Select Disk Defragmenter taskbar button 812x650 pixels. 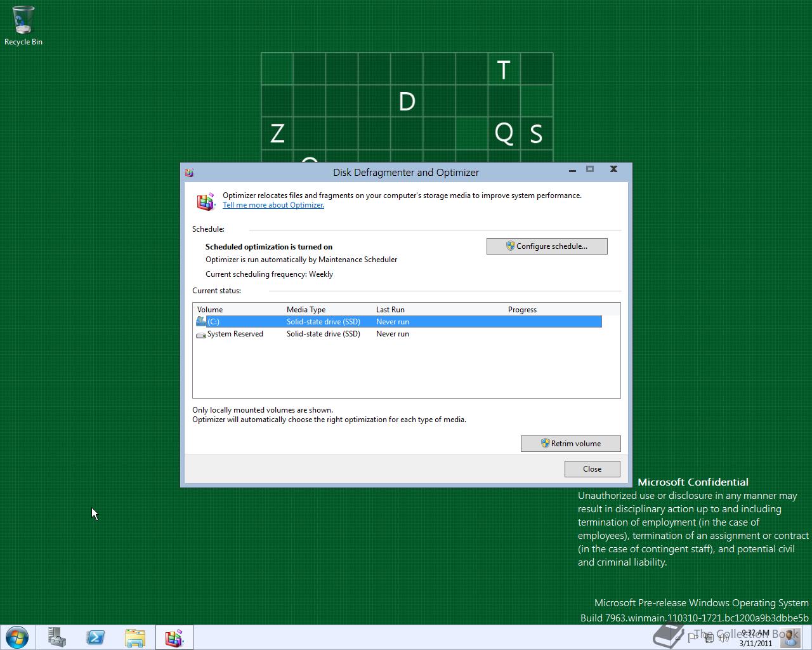[x=174, y=637]
